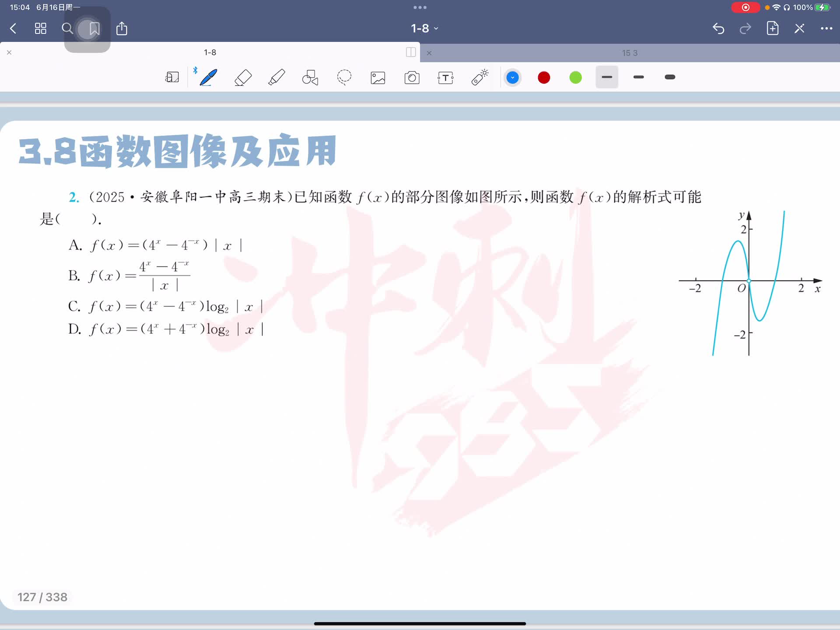Select the Text box tool
Screen dimensions: 840x630
[445, 77]
